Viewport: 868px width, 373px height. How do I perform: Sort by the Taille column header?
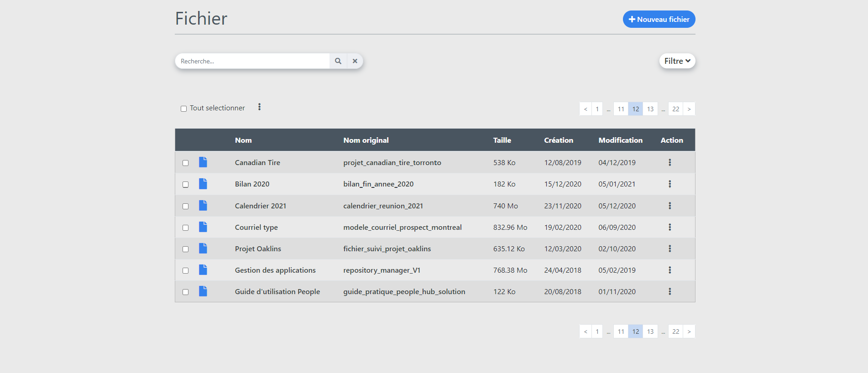click(x=502, y=140)
